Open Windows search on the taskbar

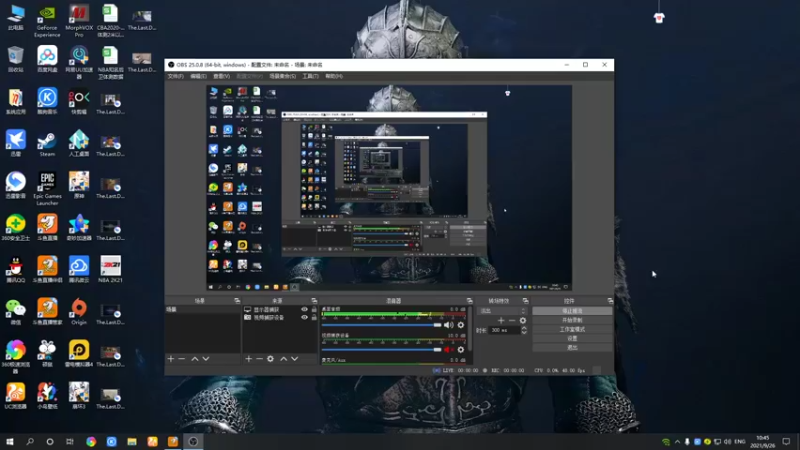[30, 441]
